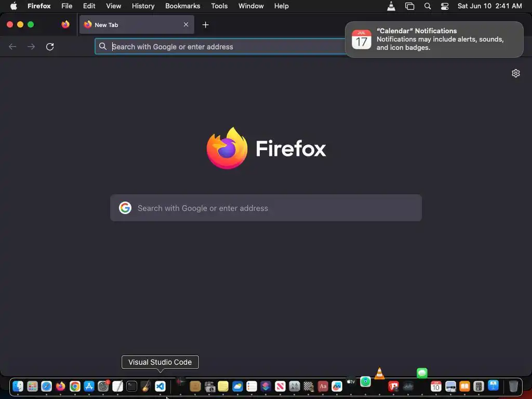
Task: Open Messages from the Dock
Action: pyautogui.click(x=422, y=373)
